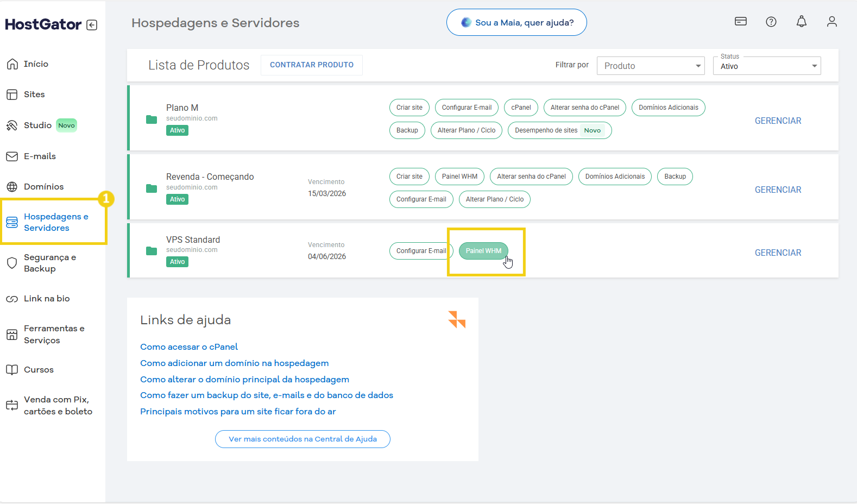Open the Produto filter dropdown
This screenshot has height=504, width=857.
[x=651, y=66]
